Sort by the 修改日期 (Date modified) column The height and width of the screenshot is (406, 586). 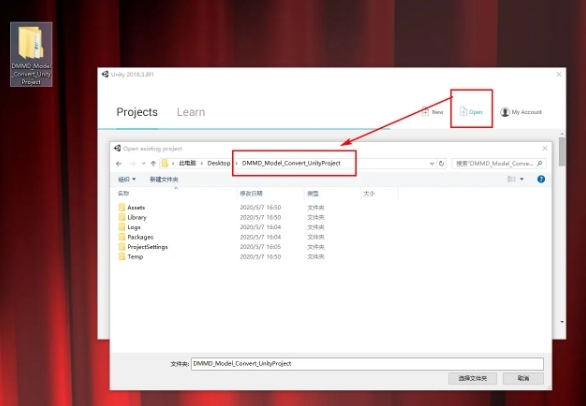pos(251,193)
